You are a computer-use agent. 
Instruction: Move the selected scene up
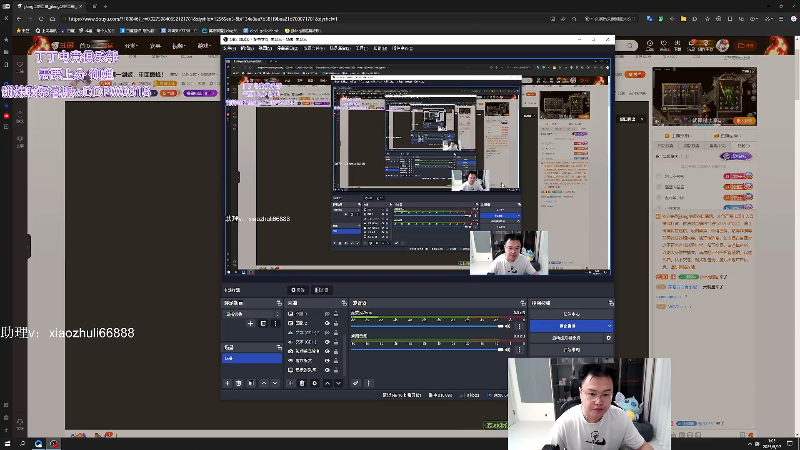[x=264, y=383]
